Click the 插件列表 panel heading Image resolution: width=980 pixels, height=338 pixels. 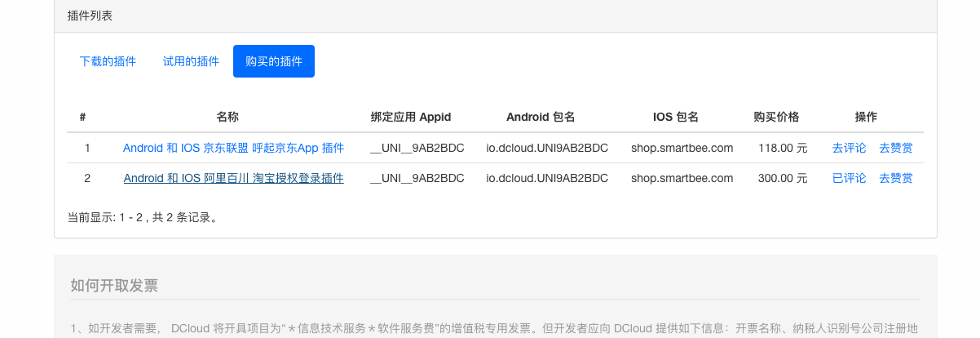tap(90, 15)
